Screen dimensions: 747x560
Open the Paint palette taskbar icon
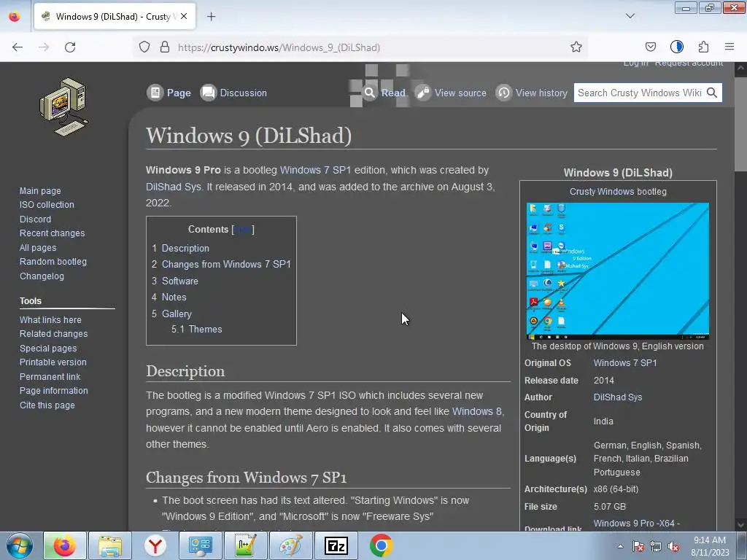pyautogui.click(x=290, y=545)
